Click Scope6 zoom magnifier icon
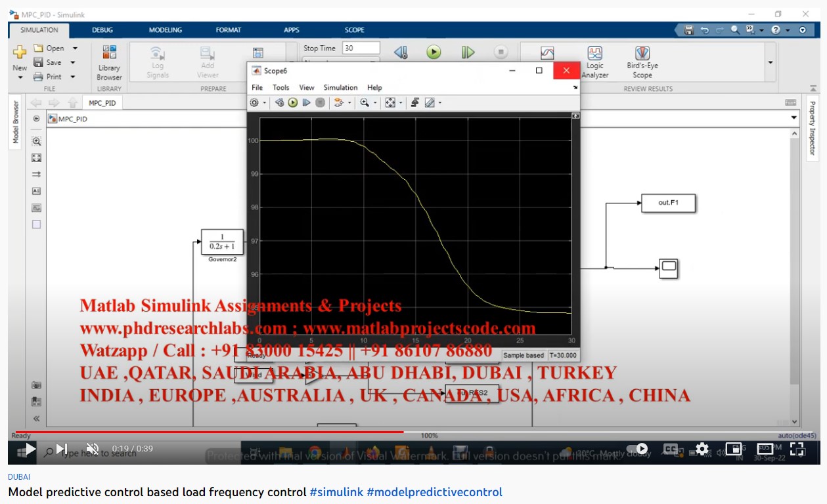This screenshot has width=827, height=504. click(x=365, y=102)
